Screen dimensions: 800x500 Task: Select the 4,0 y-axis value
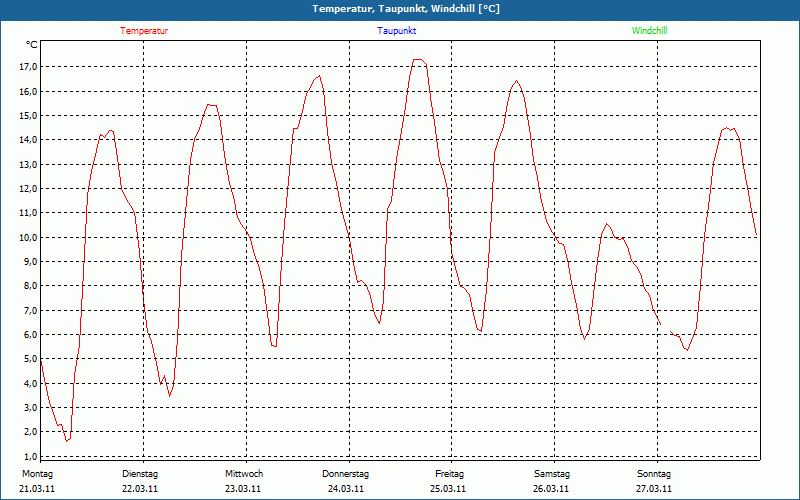[30, 383]
